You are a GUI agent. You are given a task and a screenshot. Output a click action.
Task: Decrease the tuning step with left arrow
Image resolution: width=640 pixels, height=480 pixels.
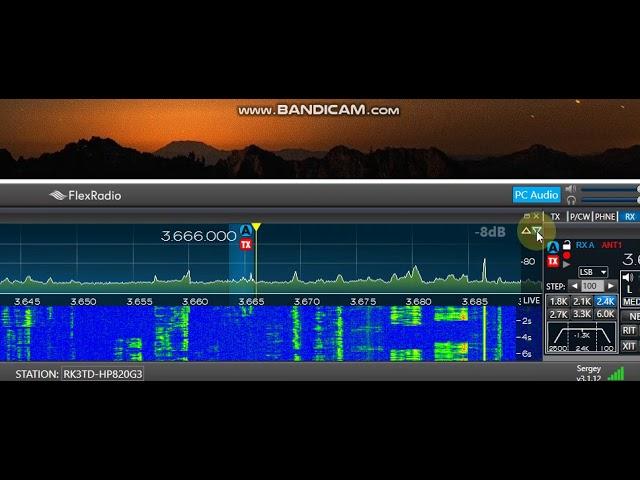coord(574,286)
